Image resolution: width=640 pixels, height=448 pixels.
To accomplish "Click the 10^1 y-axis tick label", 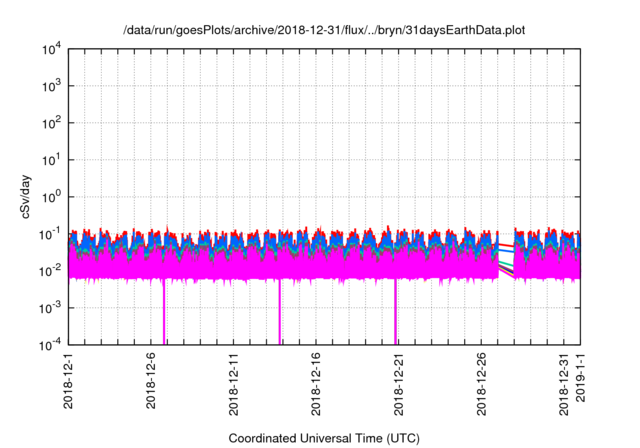I will [52, 160].
